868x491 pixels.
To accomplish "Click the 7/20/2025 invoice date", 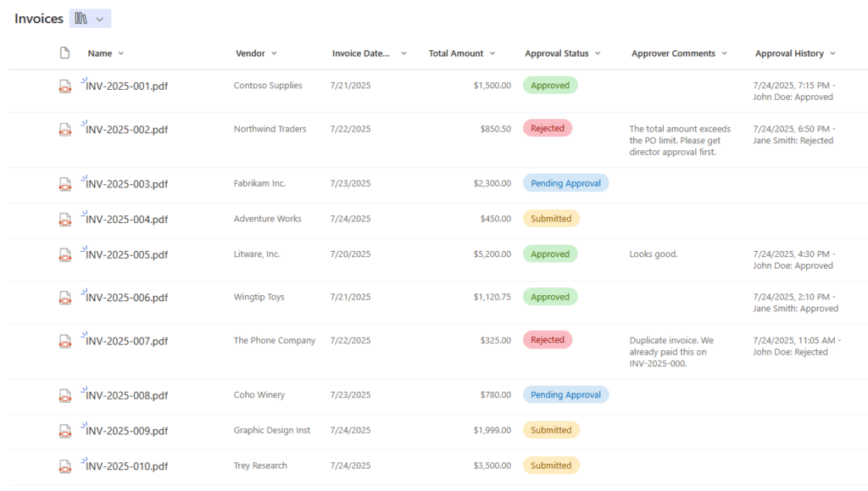I will pos(350,254).
